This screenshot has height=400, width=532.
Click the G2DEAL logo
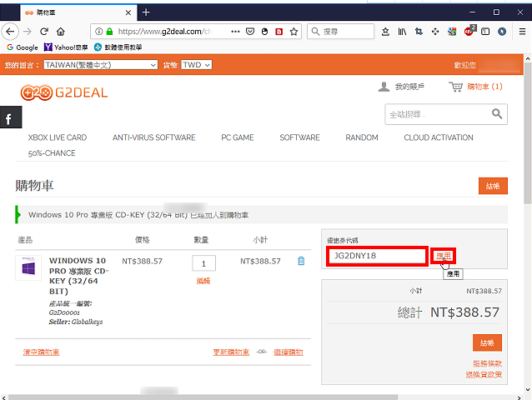coord(63,92)
